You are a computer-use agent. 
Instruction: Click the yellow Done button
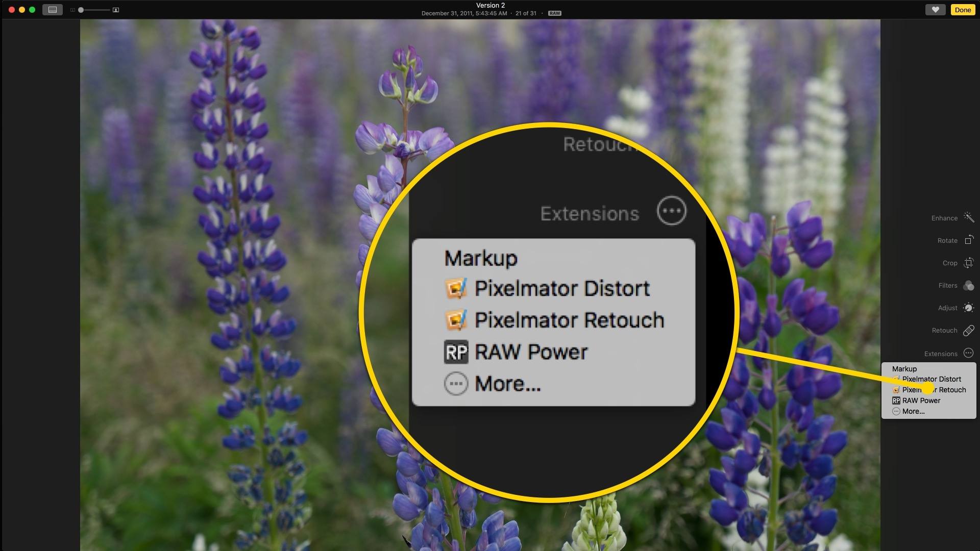963,10
